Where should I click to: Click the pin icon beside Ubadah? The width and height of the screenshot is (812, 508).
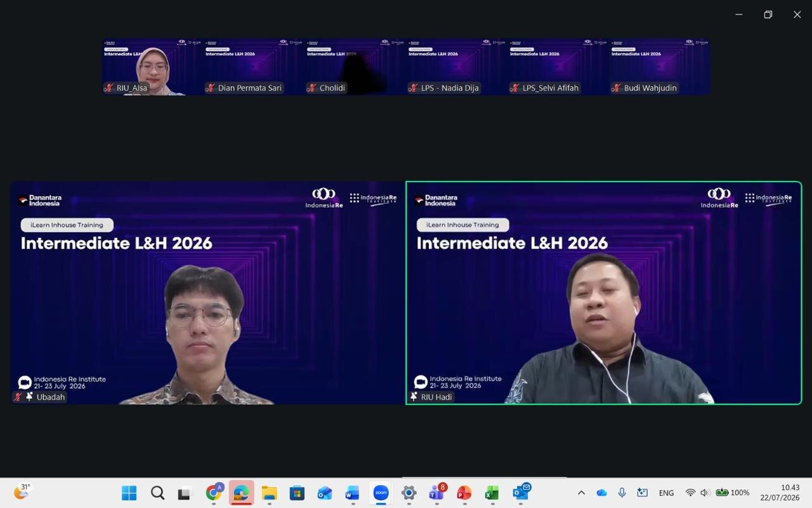[29, 397]
